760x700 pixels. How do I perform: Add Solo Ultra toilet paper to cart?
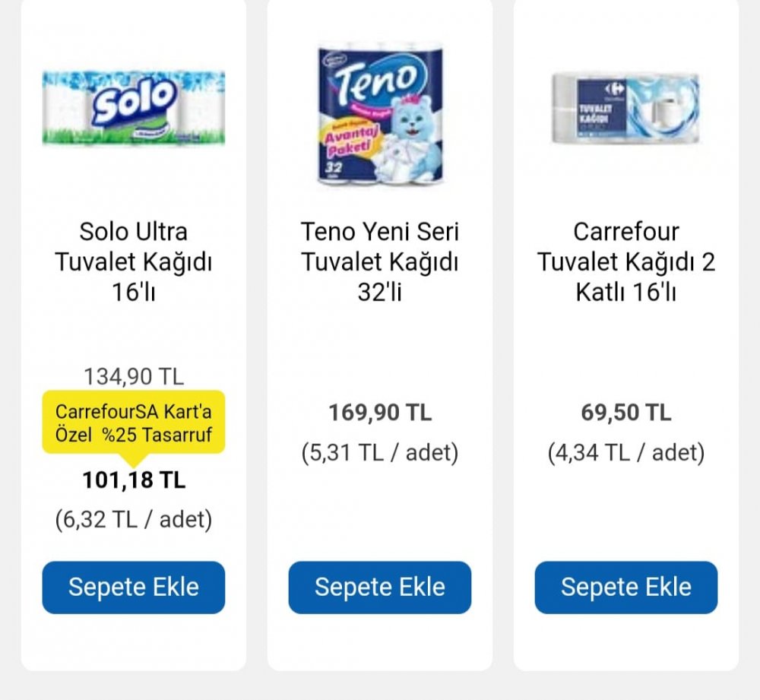point(133,587)
